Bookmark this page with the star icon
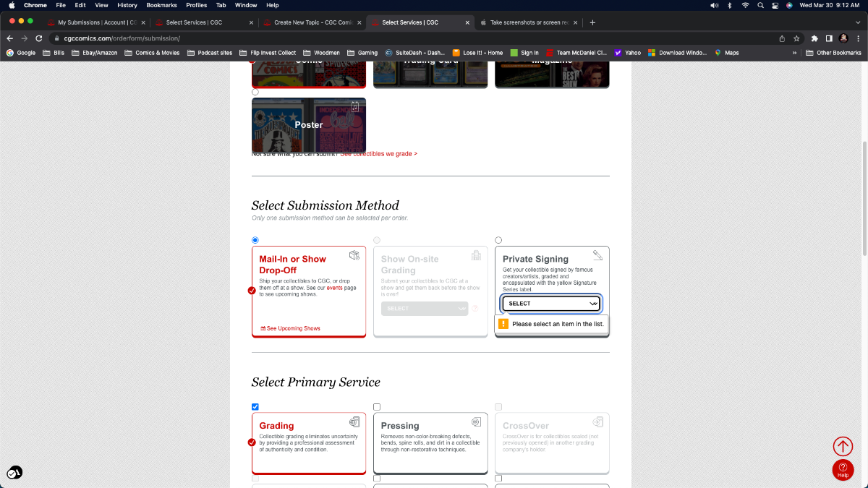 point(796,38)
